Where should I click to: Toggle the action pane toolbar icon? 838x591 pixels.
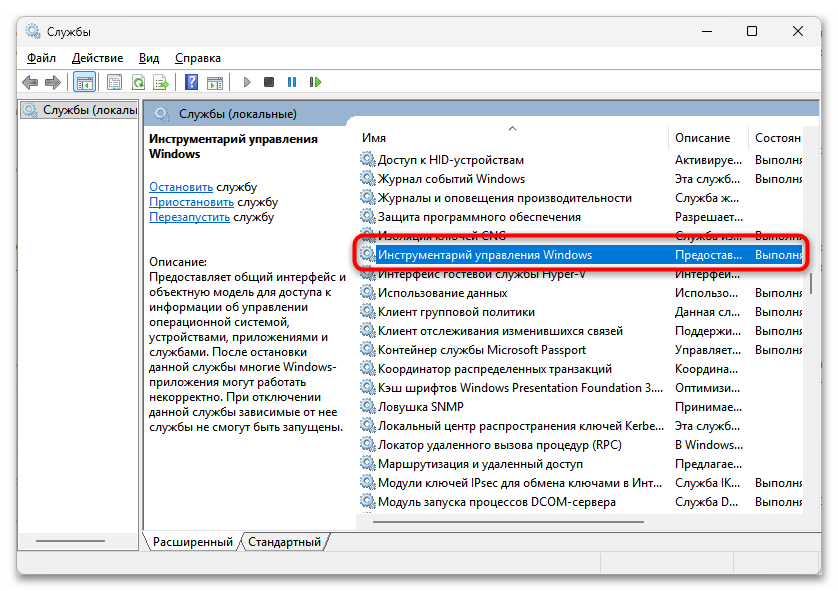point(215,82)
